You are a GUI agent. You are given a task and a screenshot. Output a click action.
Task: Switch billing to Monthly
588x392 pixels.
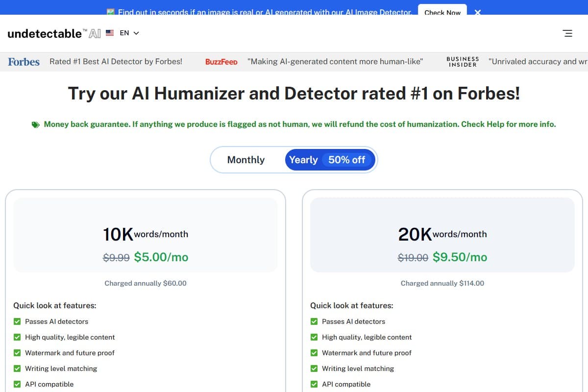(246, 160)
